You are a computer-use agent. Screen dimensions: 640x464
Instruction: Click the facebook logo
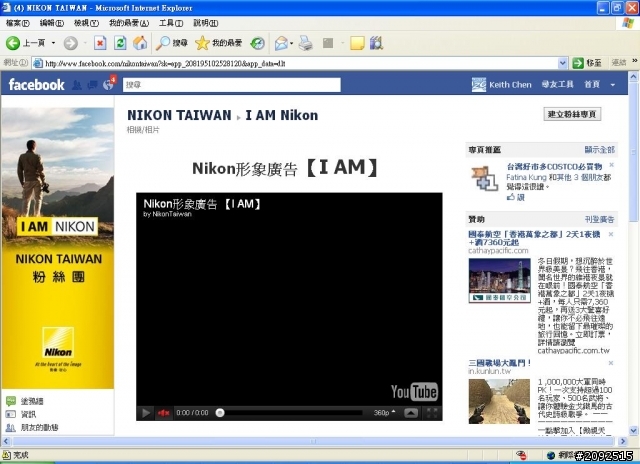[36, 84]
